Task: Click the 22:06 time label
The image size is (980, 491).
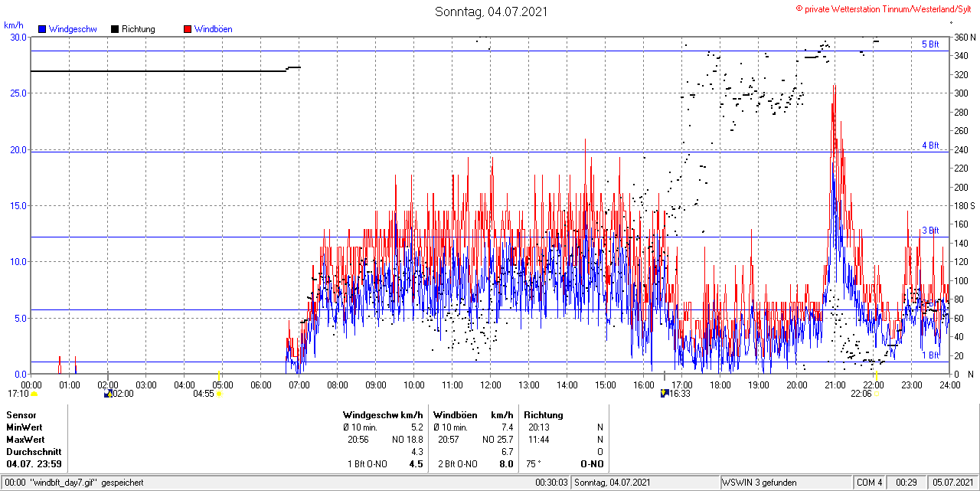Action: [861, 394]
